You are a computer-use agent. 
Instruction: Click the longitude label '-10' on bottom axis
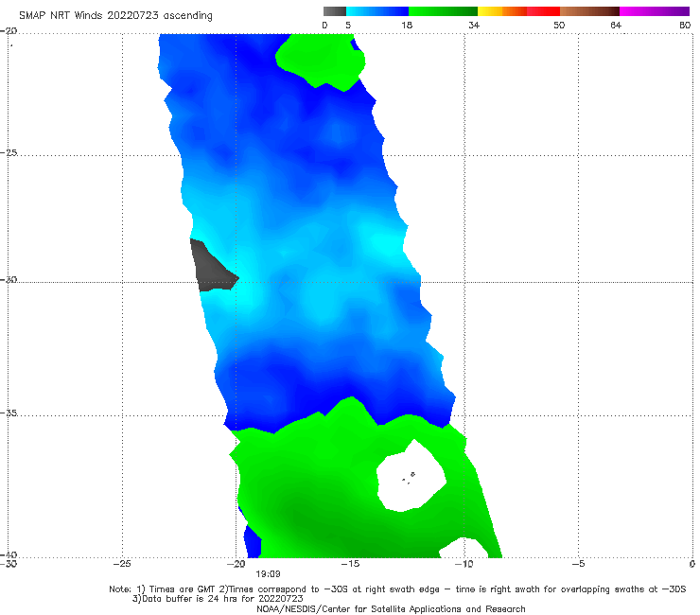[x=464, y=564]
